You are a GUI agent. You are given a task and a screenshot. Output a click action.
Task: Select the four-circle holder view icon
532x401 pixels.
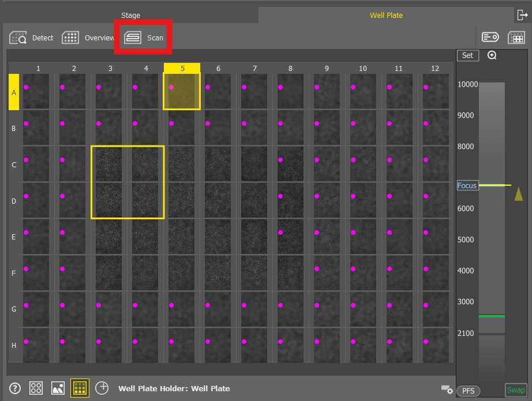[x=36, y=388]
